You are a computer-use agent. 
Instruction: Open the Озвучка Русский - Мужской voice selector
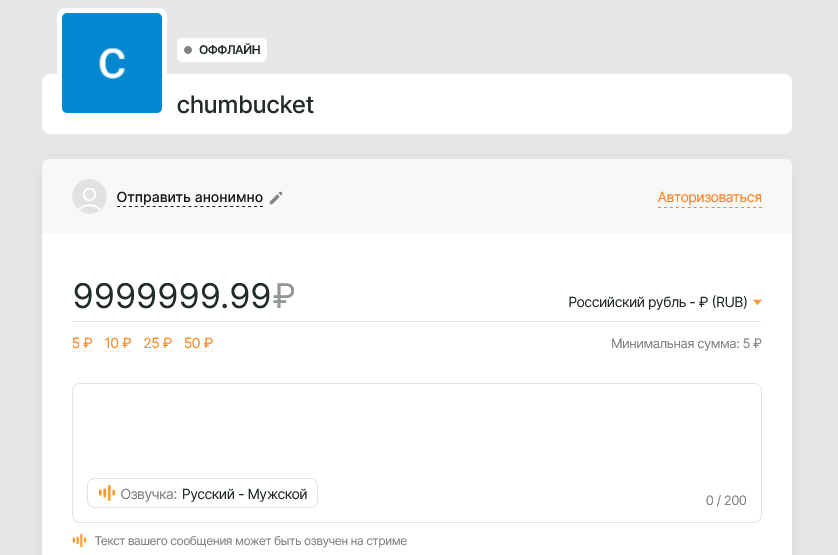coord(203,493)
